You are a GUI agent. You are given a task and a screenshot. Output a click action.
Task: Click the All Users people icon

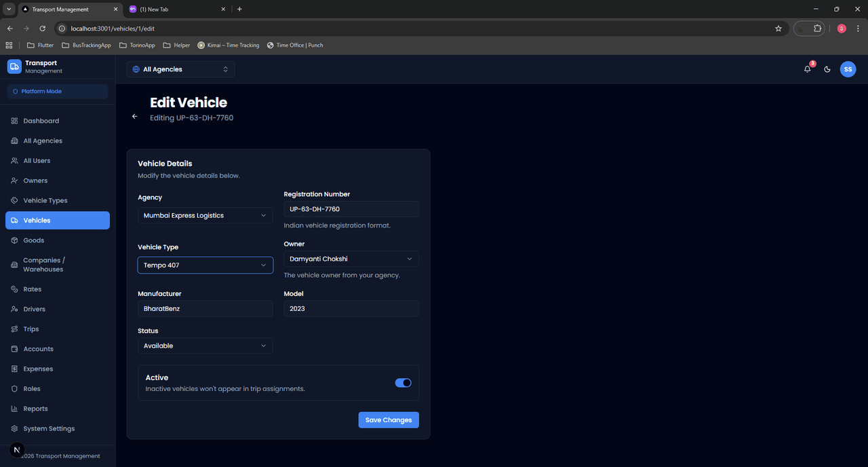click(x=14, y=161)
